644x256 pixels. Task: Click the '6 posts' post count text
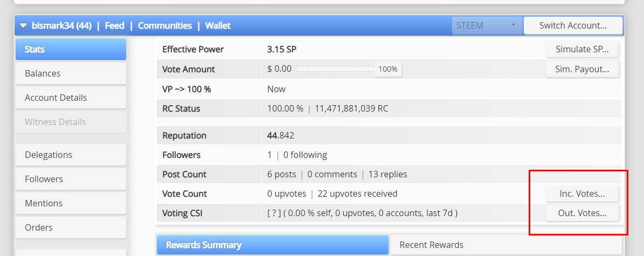(281, 174)
